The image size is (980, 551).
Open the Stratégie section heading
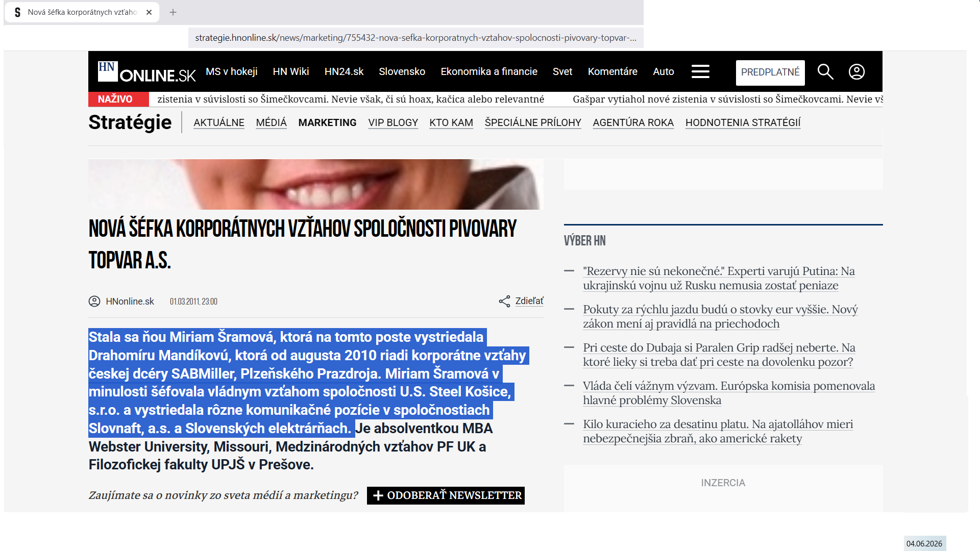point(130,122)
